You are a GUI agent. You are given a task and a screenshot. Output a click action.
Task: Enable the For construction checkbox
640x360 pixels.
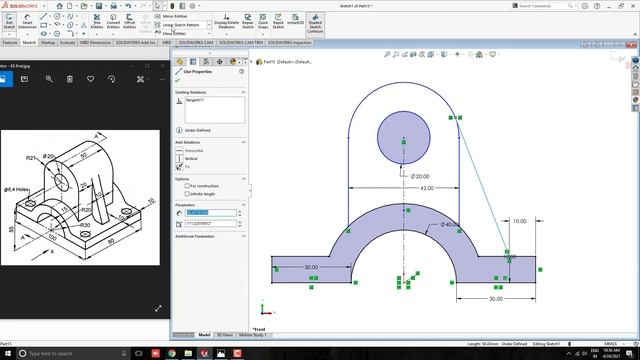point(187,186)
